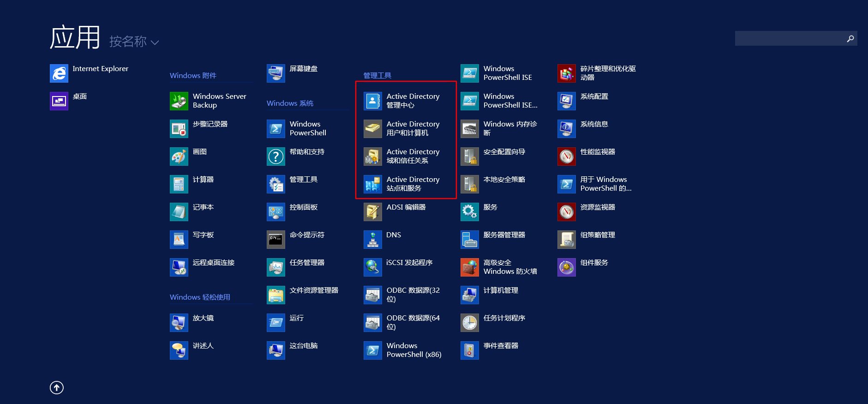Expand the 按名称 sort dropdown
The image size is (868, 404).
coord(134,42)
